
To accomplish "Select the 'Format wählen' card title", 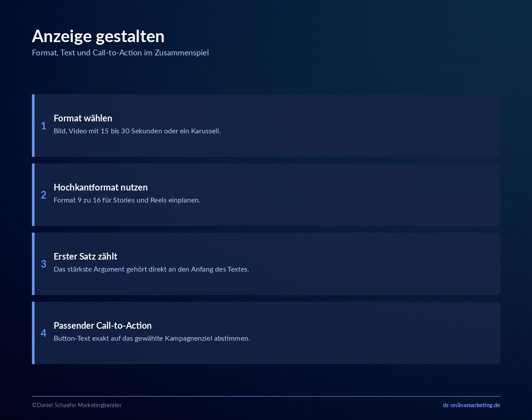I will click(x=83, y=118).
